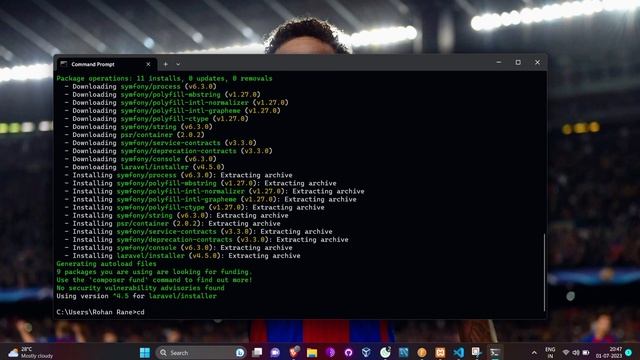Viewport: 640px width, 360px height.
Task: Open Task View from the taskbar
Action: (x=257, y=353)
